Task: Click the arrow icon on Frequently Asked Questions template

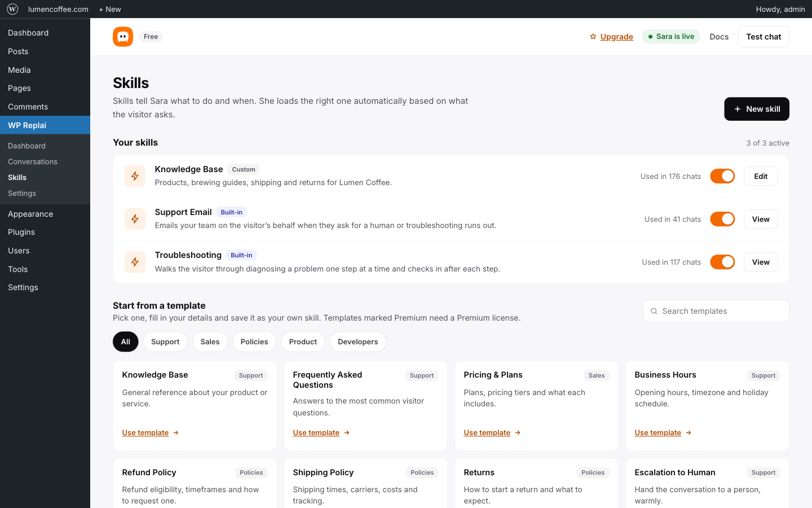Action: point(347,433)
